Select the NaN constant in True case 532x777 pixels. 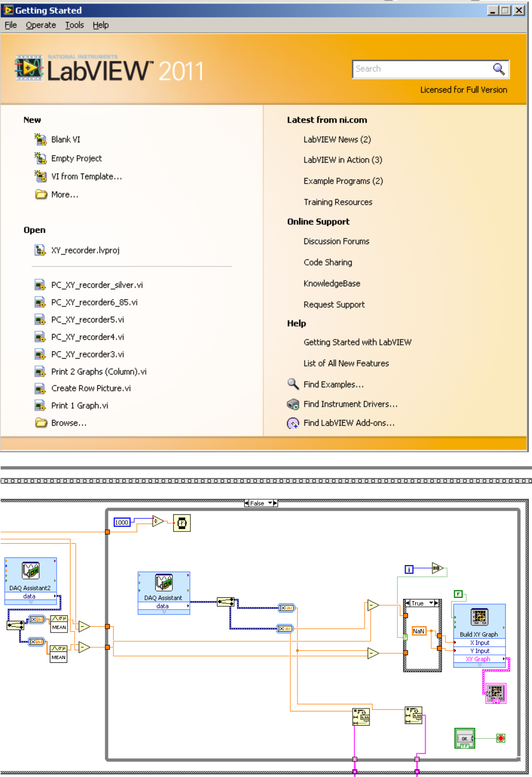point(419,631)
